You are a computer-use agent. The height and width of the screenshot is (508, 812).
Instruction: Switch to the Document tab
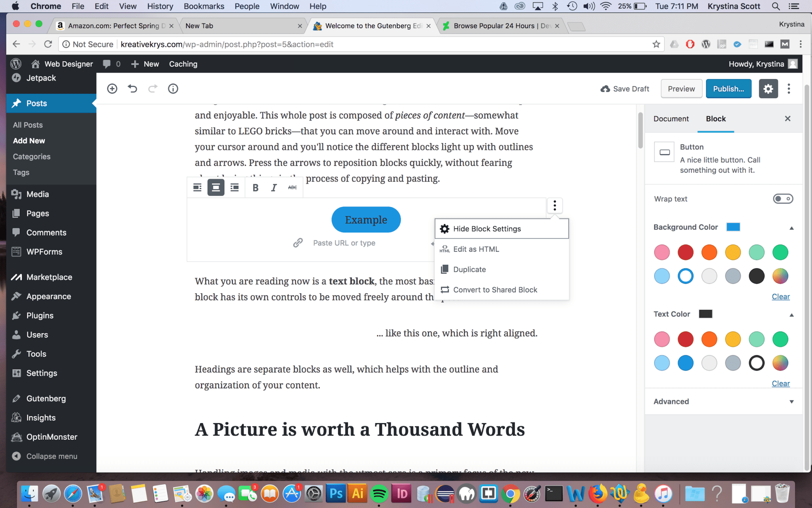pyautogui.click(x=671, y=119)
